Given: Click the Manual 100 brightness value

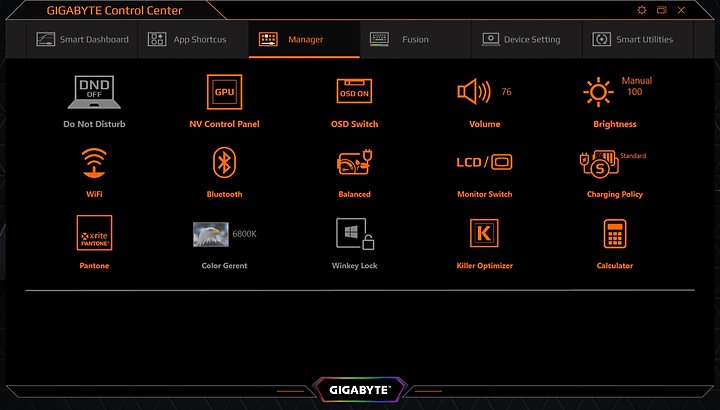Looking at the screenshot, I should click(x=636, y=86).
